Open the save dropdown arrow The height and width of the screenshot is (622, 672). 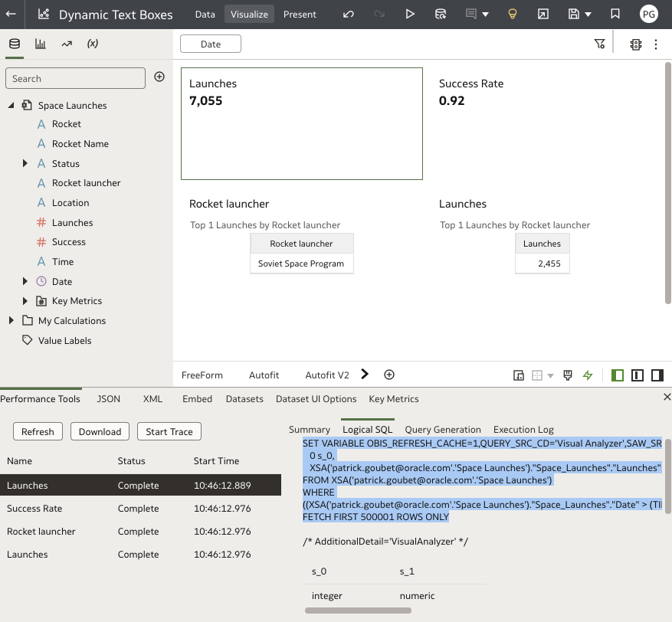(x=586, y=13)
